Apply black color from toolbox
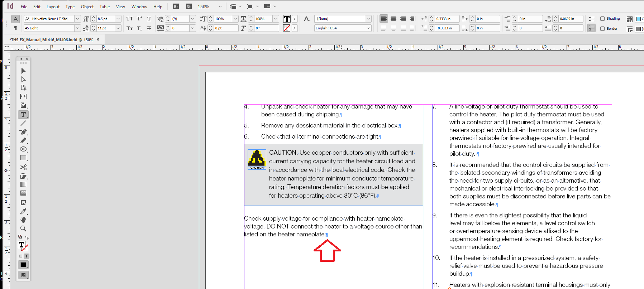Screen dimensions: 644x289 coord(23,265)
